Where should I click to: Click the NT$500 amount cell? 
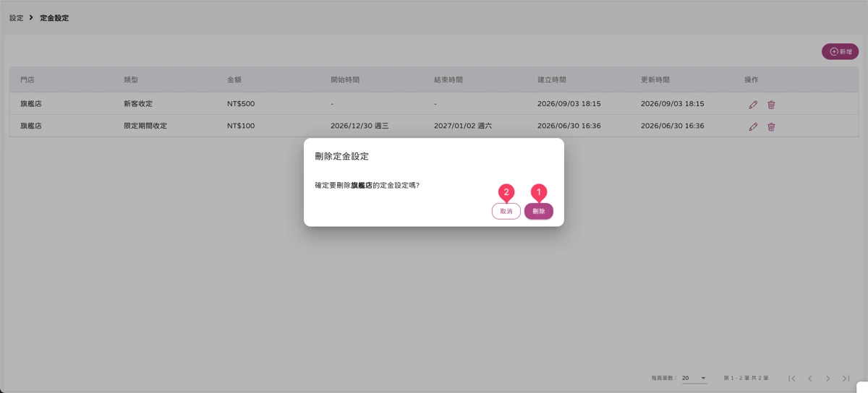tap(241, 104)
